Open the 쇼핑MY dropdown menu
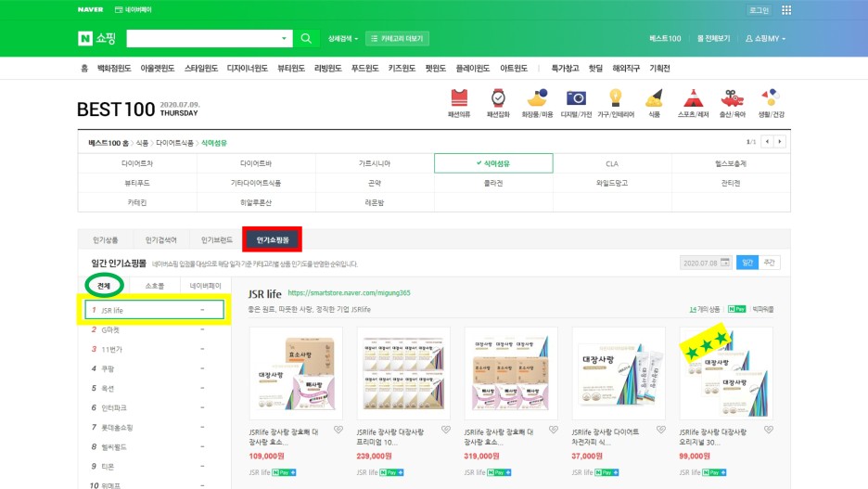The image size is (868, 489). [x=766, y=38]
